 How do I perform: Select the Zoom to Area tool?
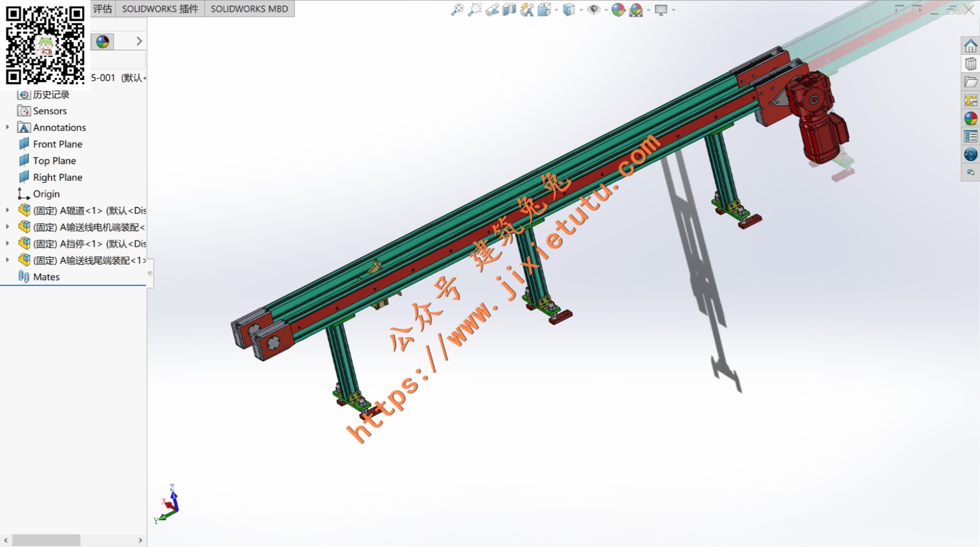[475, 10]
